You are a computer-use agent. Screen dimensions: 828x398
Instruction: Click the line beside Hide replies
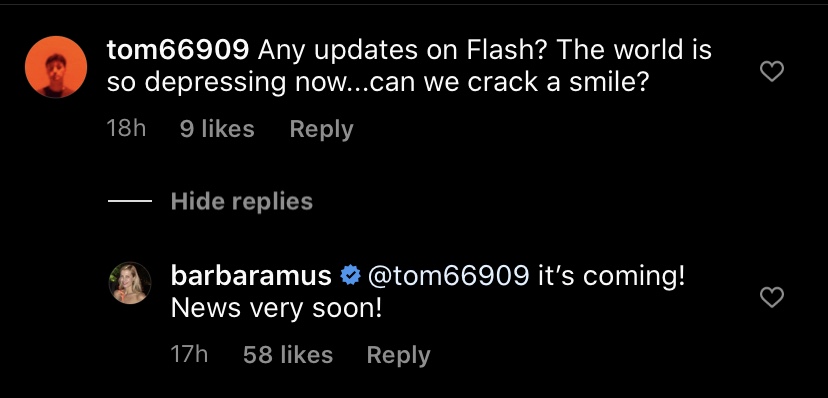click(x=130, y=201)
